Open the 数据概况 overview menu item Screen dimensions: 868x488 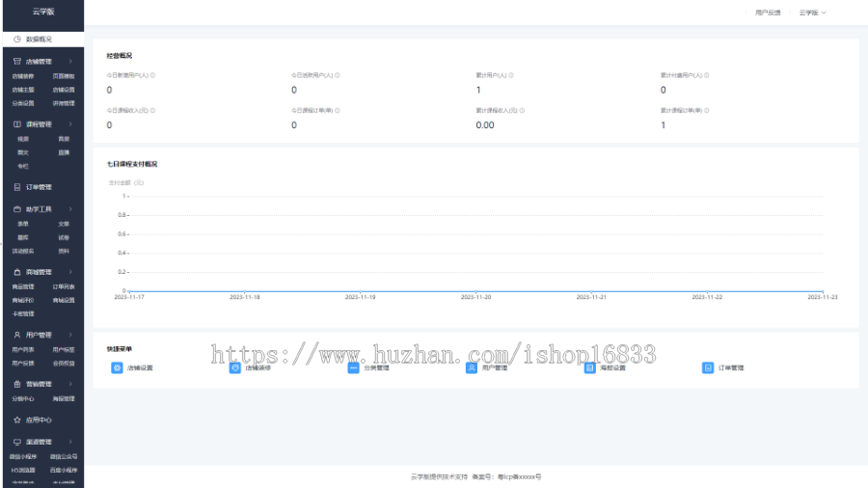tap(43, 40)
